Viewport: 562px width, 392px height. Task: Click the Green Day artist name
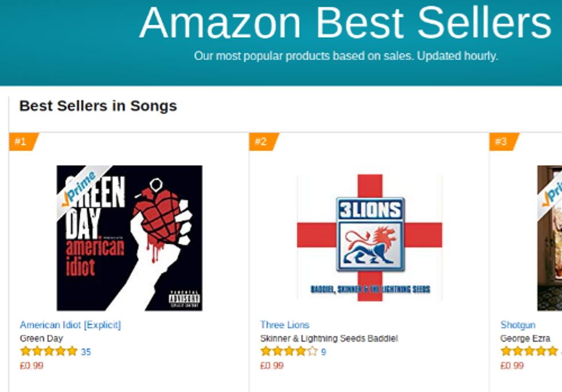pos(41,339)
